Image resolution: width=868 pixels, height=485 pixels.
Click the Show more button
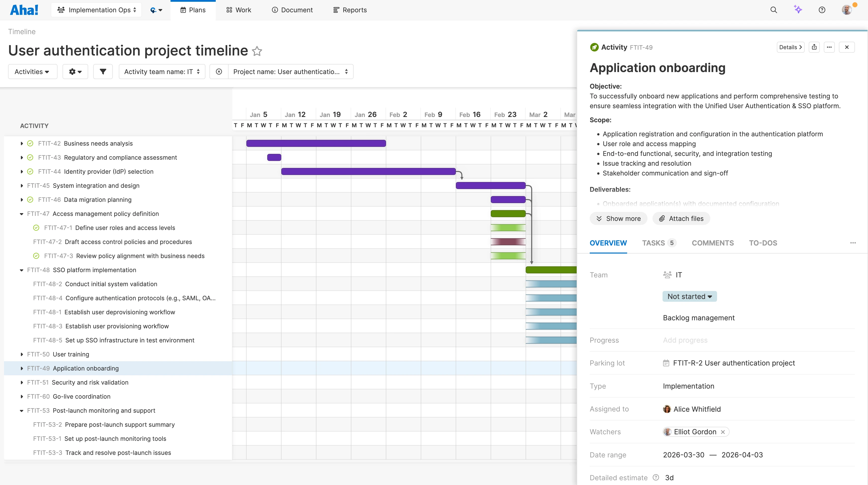click(x=618, y=218)
